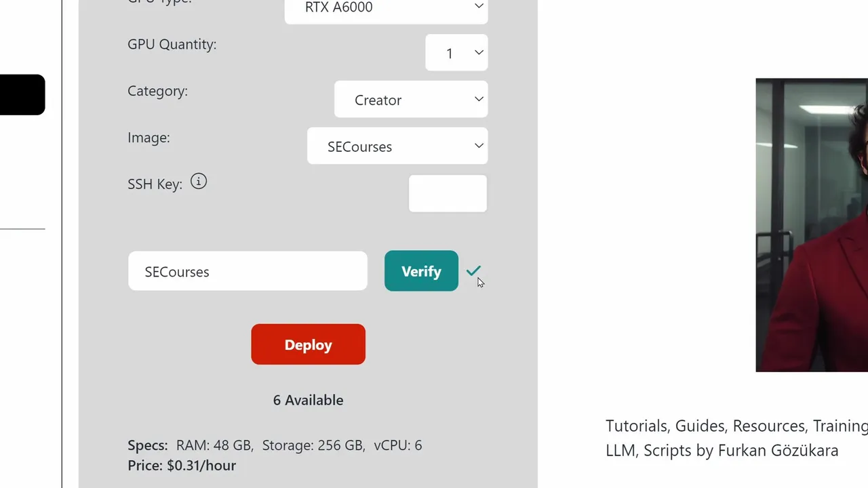Open the GPU Quantity dropdown
The image size is (868, 488).
pyautogui.click(x=456, y=53)
